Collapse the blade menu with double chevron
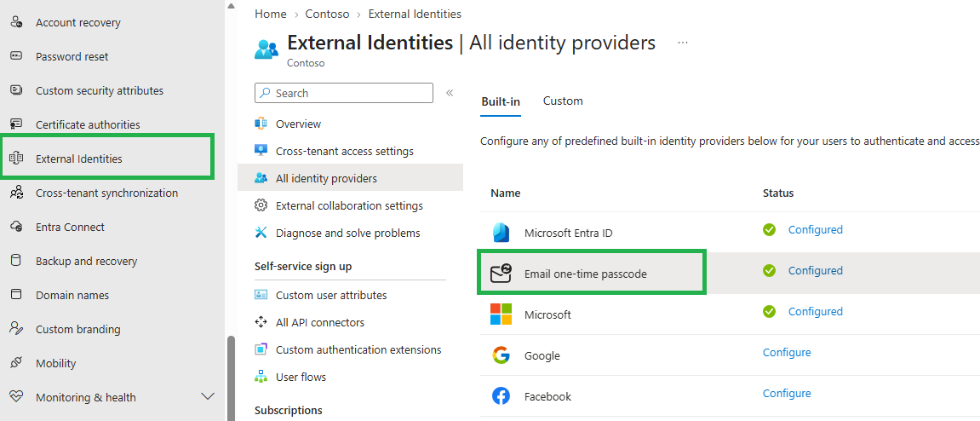This screenshot has width=980, height=421. click(x=450, y=93)
